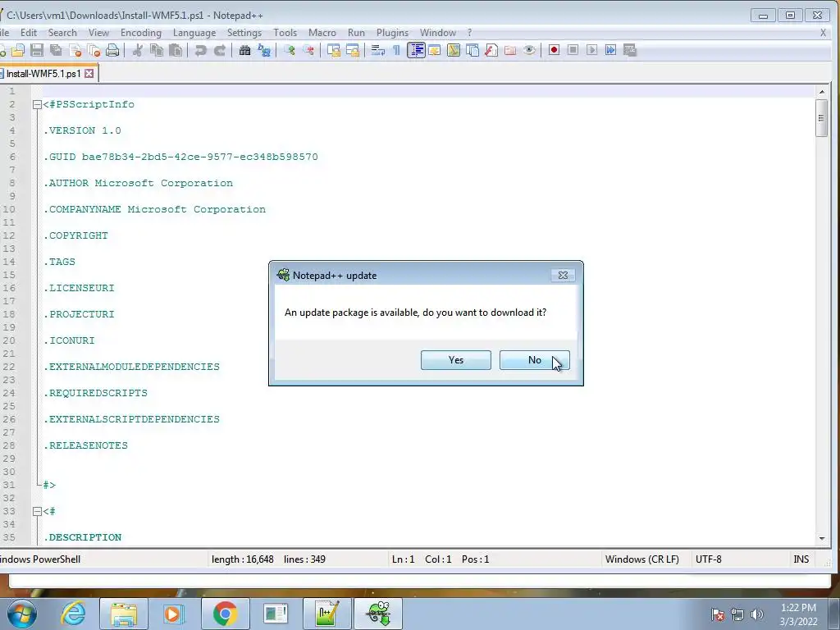Open the Replace toolbar icon
The height and width of the screenshot is (630, 840).
click(x=264, y=50)
